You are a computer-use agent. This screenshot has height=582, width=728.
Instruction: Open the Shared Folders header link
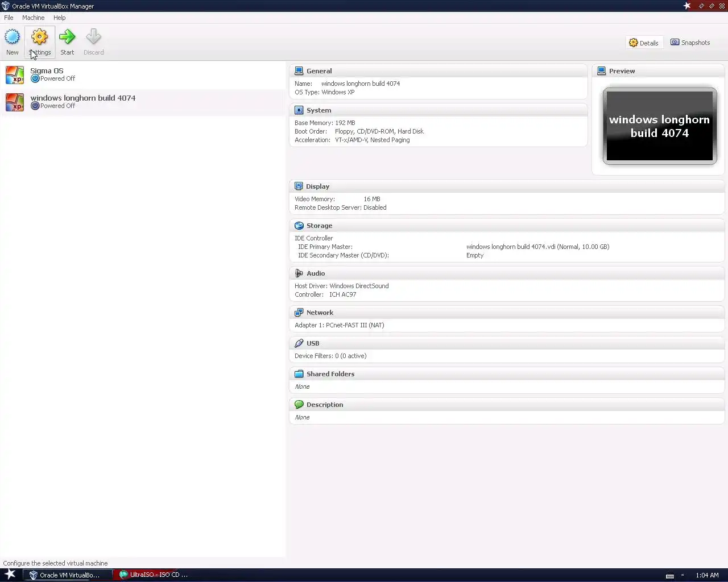click(330, 374)
